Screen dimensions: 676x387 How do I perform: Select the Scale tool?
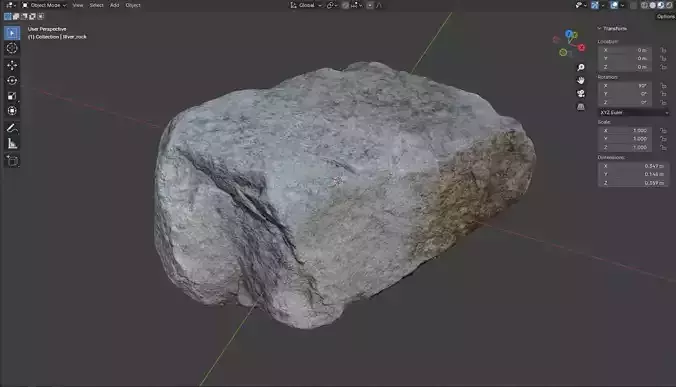pos(12,96)
